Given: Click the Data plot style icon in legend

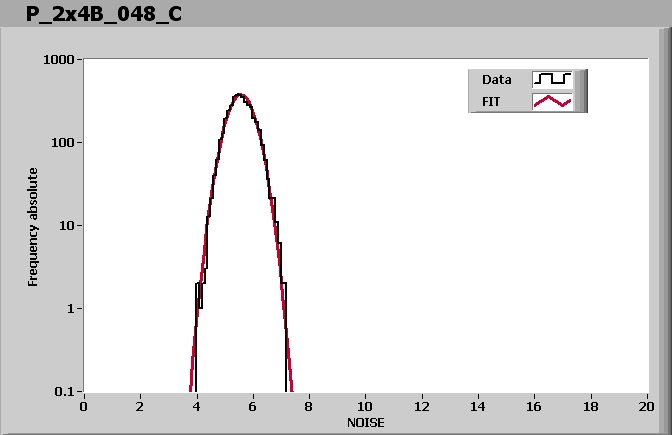Looking at the screenshot, I should click(552, 79).
